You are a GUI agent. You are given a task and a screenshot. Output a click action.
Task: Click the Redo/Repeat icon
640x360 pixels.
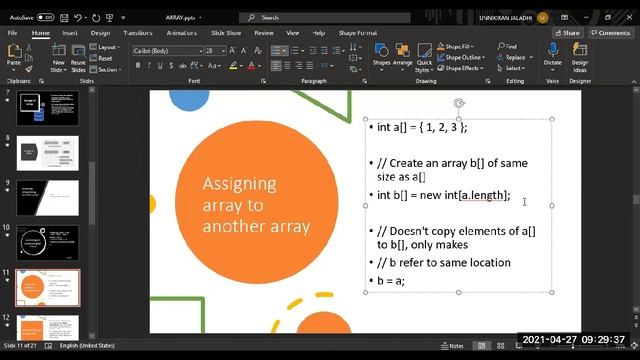(96, 18)
